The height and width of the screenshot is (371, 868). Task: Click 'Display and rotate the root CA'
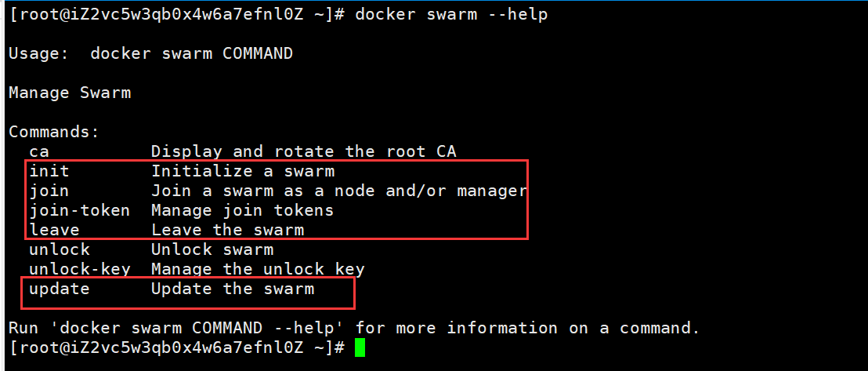[304, 151]
